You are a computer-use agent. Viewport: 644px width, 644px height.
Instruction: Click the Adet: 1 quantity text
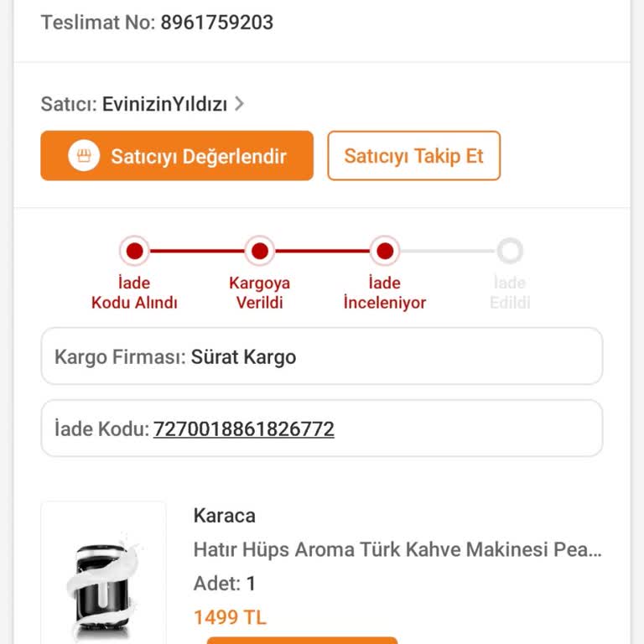pos(225,584)
